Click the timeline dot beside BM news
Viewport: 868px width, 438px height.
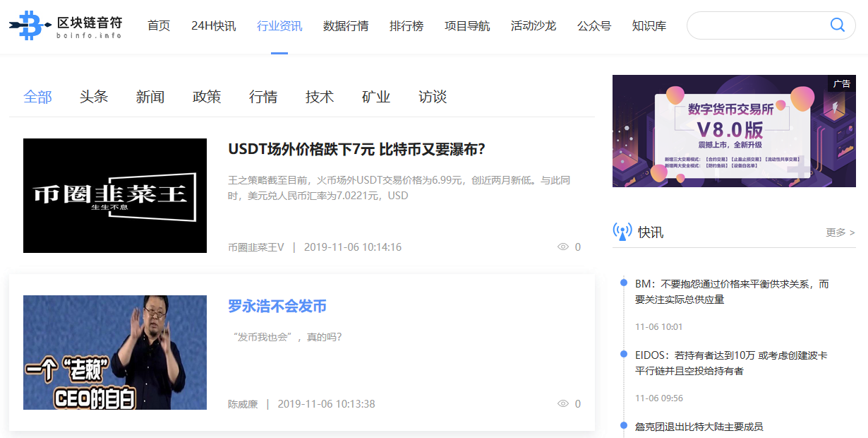(x=623, y=283)
